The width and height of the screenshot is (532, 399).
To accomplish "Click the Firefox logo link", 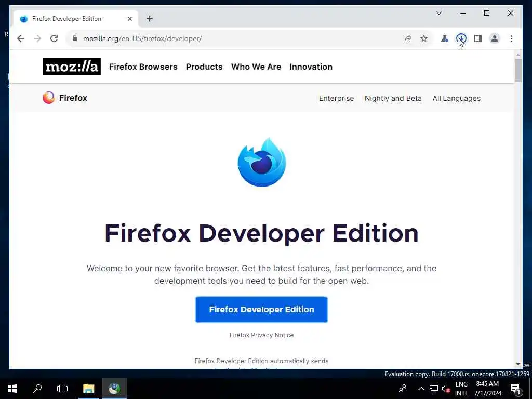I will (65, 98).
